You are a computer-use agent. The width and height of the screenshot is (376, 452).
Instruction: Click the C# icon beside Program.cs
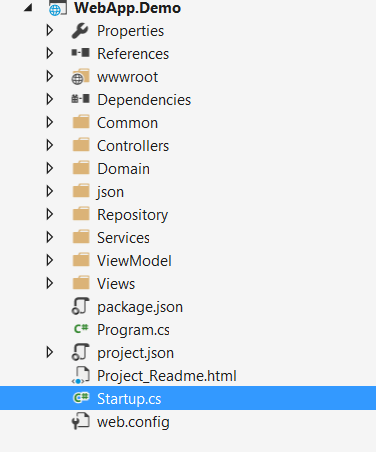tap(81, 329)
